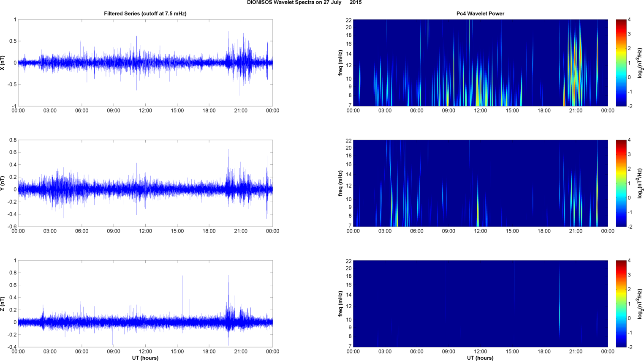Click the red power peak near 20:00 in top spectrogram
Viewport: 644px width, 361px height.
click(x=564, y=96)
